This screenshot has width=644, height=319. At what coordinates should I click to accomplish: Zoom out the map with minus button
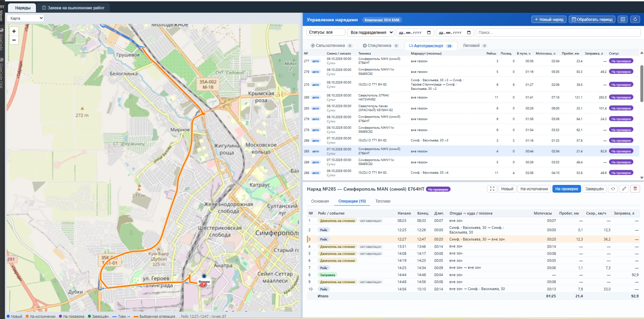(14, 40)
